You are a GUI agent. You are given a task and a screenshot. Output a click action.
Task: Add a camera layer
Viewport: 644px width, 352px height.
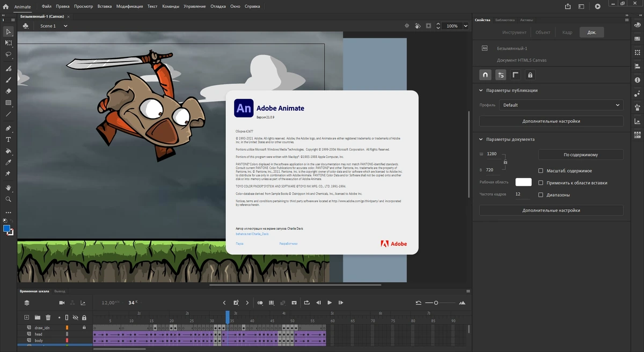point(62,303)
